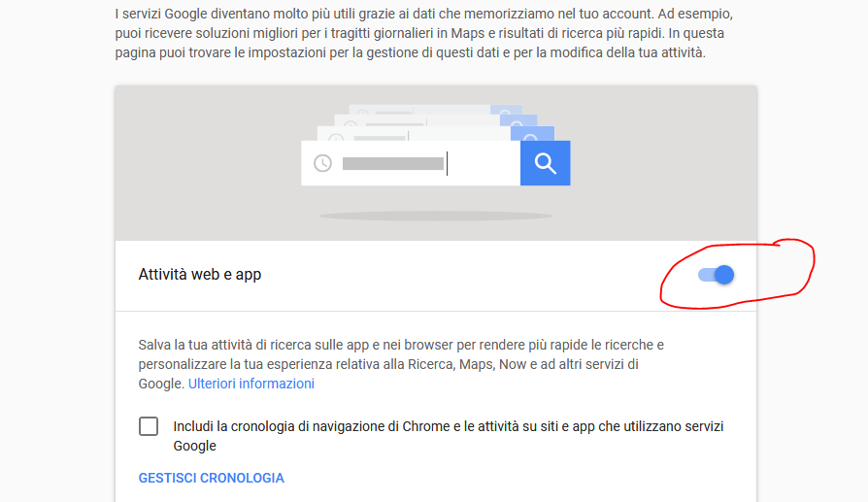Click the gray placeholder bar in the search box
The width and height of the screenshot is (868, 502).
tap(393, 164)
